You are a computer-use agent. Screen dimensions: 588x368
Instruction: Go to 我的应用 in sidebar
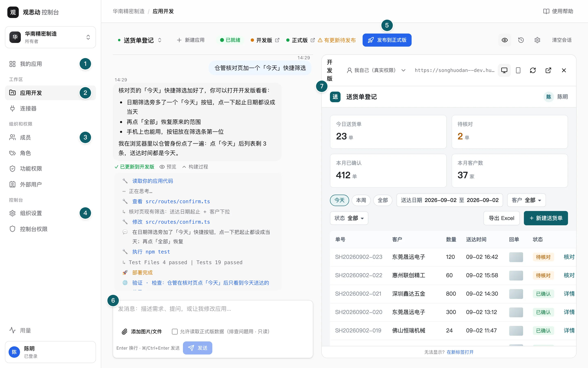(50, 64)
